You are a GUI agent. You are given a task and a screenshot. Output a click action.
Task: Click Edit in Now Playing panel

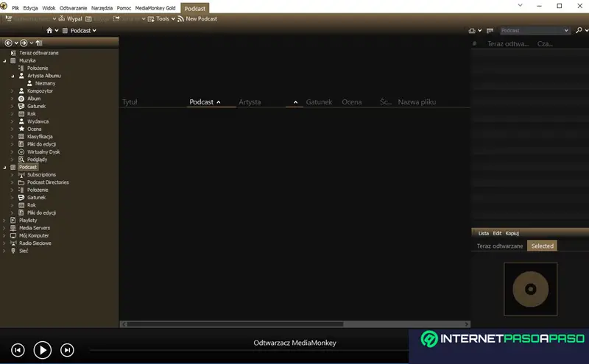click(x=497, y=233)
